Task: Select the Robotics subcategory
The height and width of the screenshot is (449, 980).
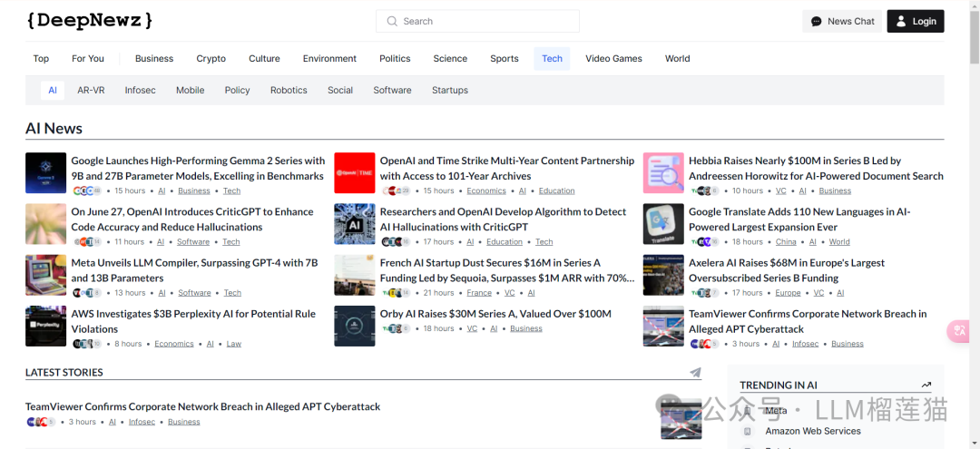Action: coord(289,90)
